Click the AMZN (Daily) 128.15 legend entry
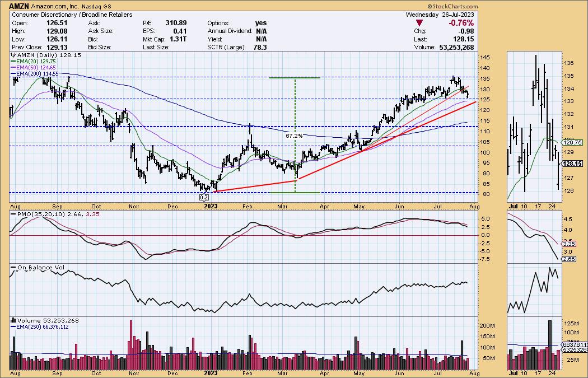Image resolution: width=588 pixels, height=378 pixels. 46,55
